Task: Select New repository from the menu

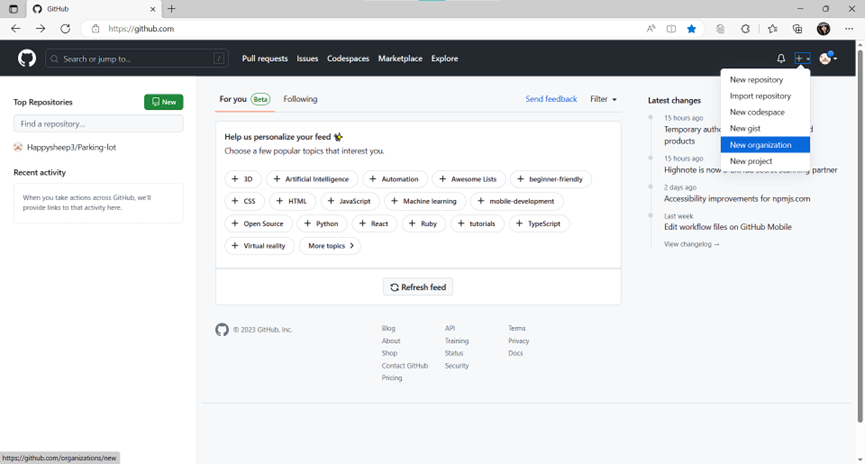Action: click(765, 79)
